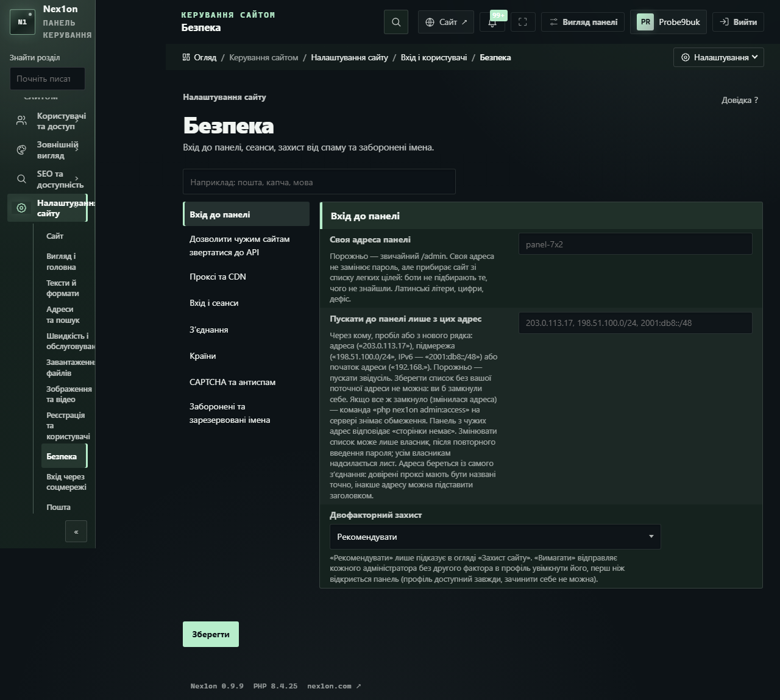The height and width of the screenshot is (700, 780).
Task: Click the palette icon beside Зовнішній вигляд
Action: 21,150
